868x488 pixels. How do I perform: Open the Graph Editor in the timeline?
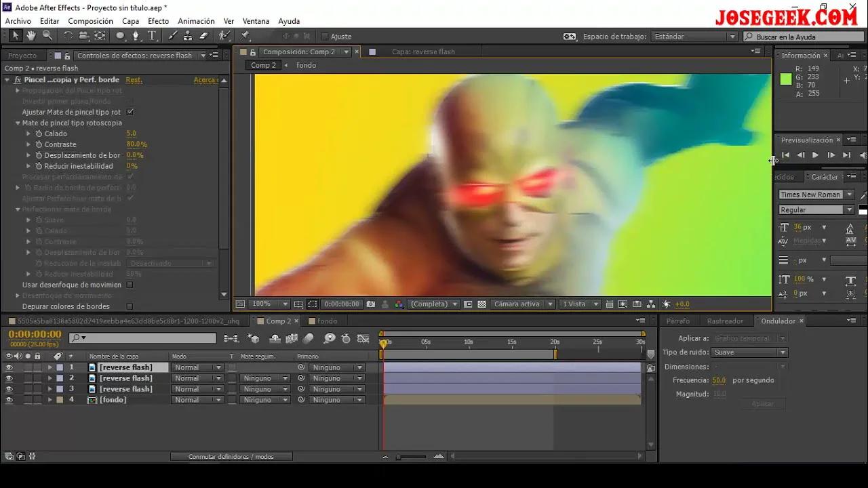(x=362, y=338)
